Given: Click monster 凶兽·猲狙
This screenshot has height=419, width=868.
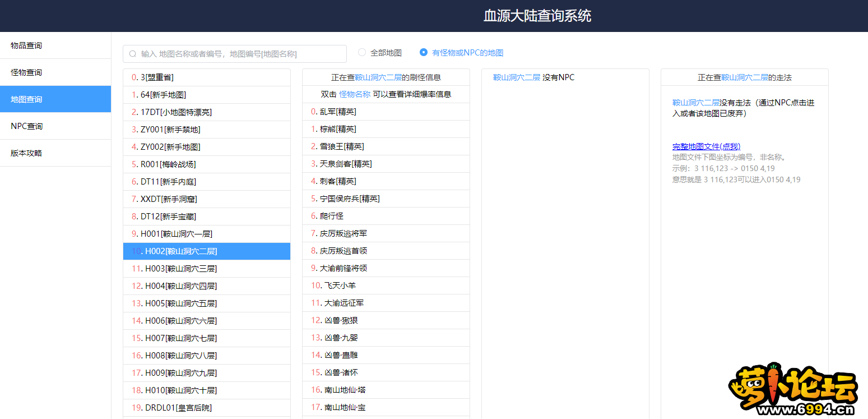Looking at the screenshot, I should tap(386, 320).
